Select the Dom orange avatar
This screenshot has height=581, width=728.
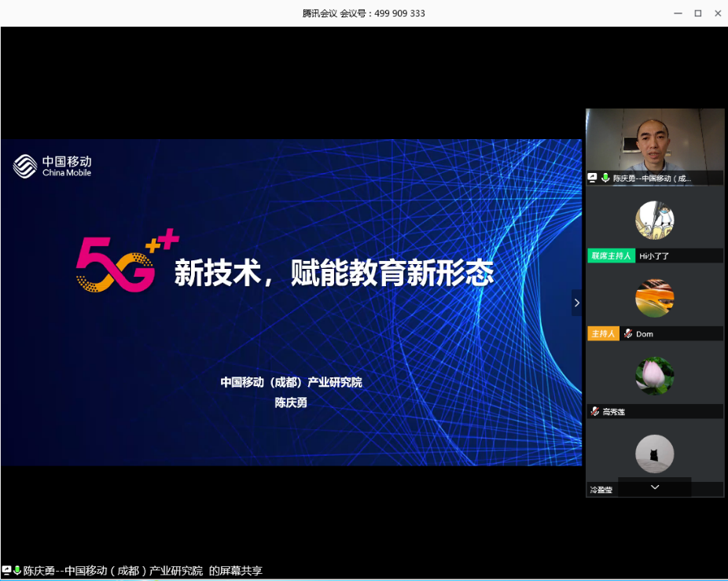coord(655,298)
